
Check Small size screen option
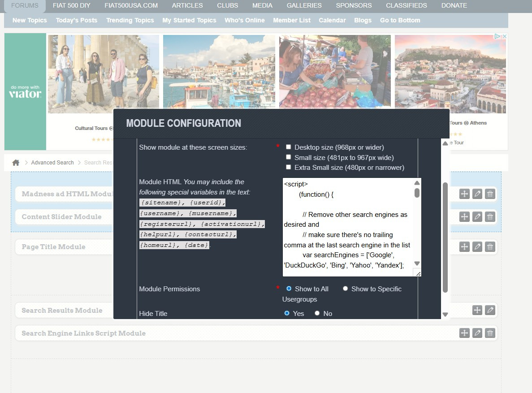point(288,157)
